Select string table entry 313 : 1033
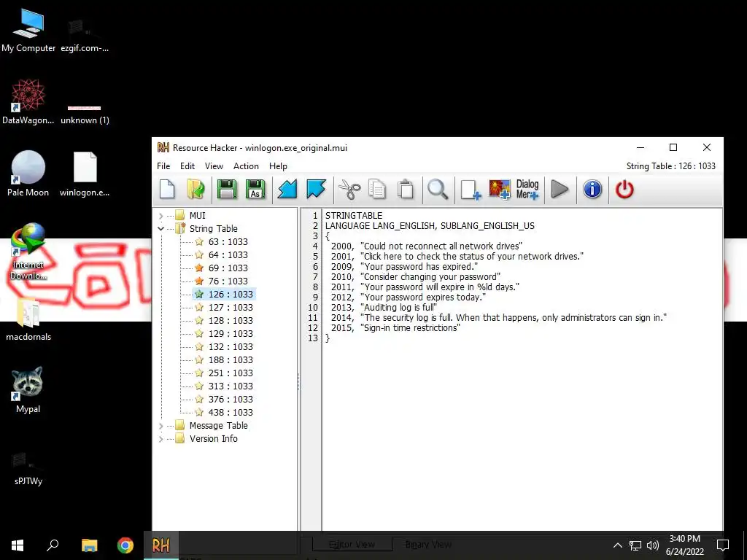 [231, 386]
